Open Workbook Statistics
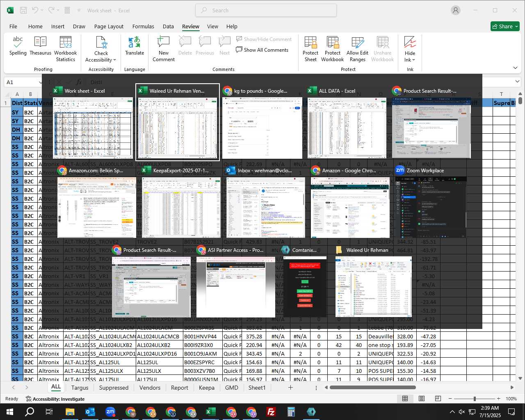Screen dimensions: 525x420 (x=65, y=49)
